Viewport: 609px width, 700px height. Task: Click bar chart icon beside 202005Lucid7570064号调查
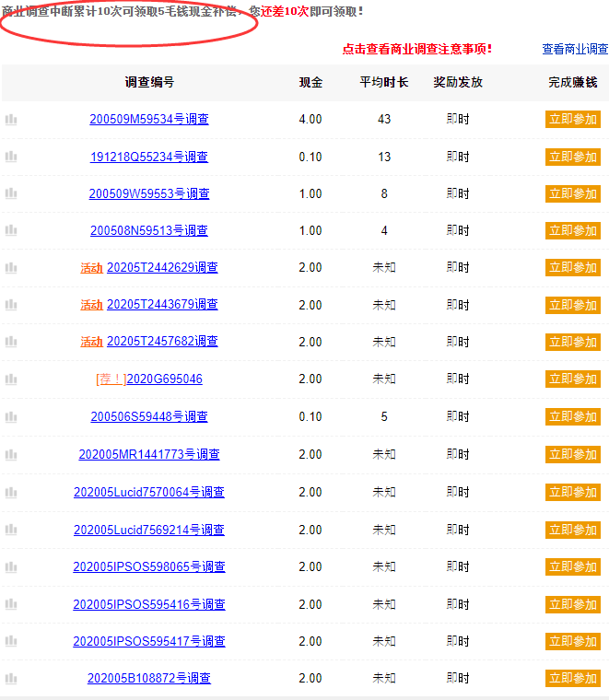pyautogui.click(x=11, y=493)
